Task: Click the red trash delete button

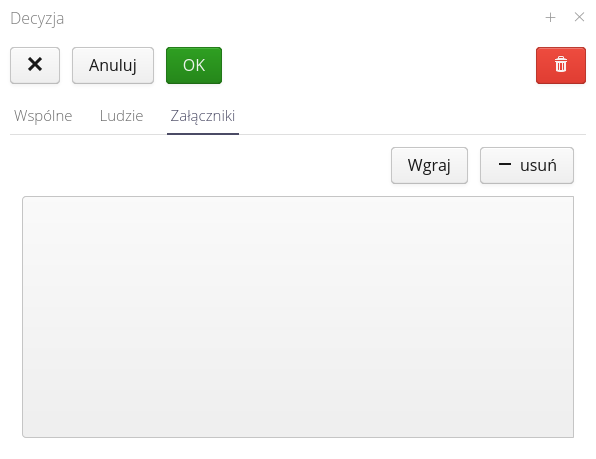Action: point(561,65)
